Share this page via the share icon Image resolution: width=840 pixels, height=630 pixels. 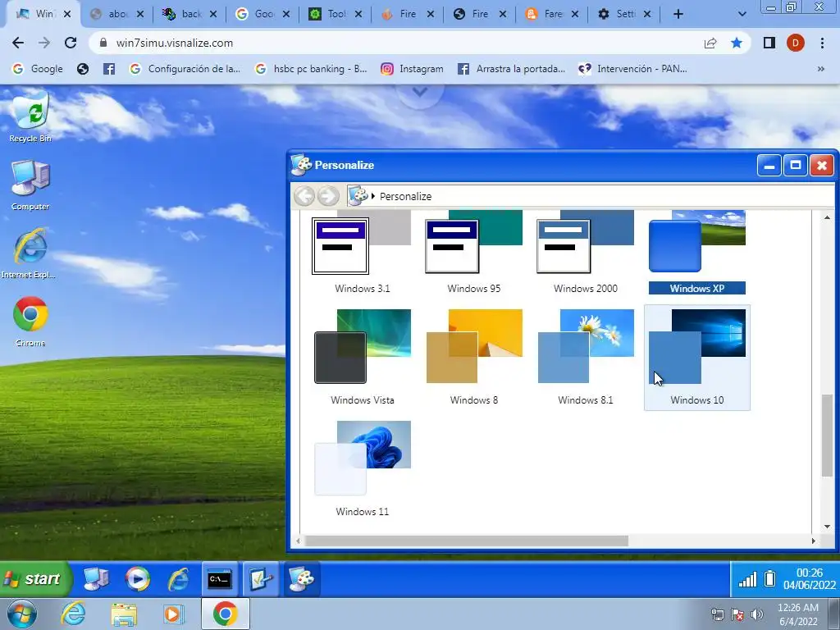tap(710, 43)
